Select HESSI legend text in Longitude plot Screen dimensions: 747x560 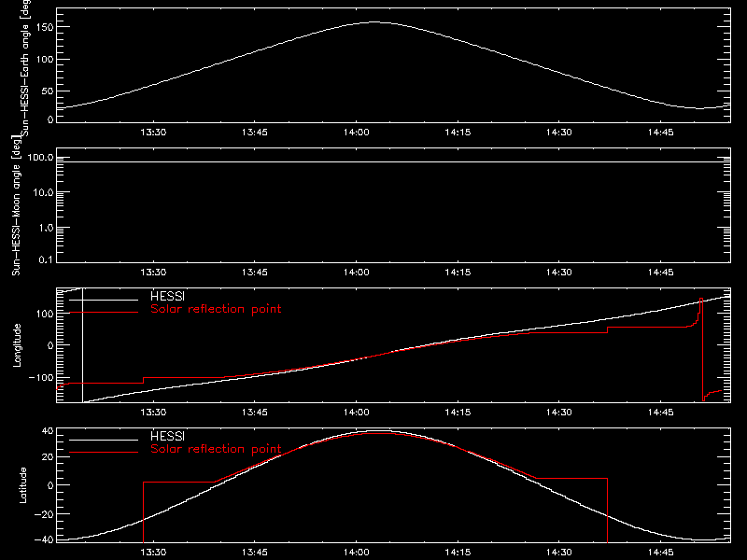tap(167, 296)
